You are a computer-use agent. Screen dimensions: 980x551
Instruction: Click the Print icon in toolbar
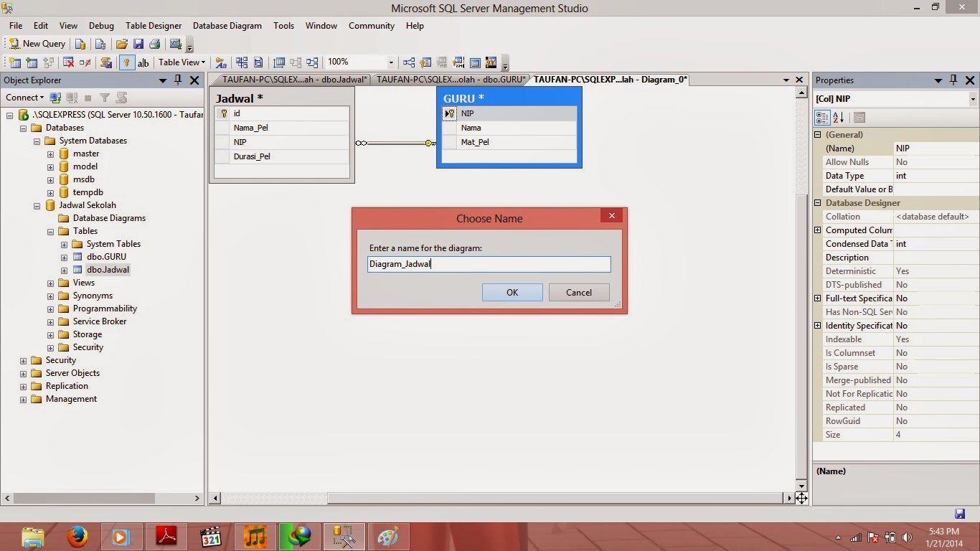[x=154, y=44]
